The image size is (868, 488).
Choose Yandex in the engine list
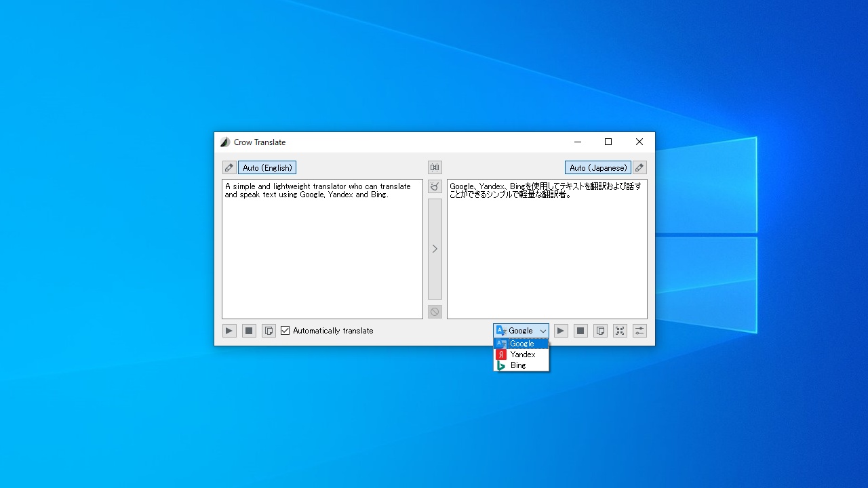coord(521,354)
